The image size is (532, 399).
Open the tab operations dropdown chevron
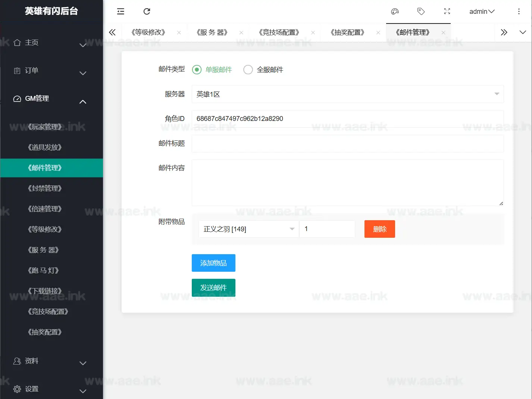(523, 32)
